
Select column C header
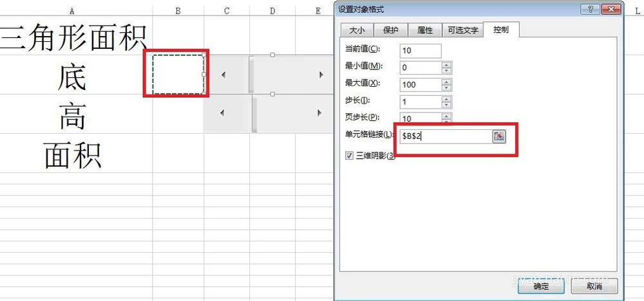click(227, 11)
